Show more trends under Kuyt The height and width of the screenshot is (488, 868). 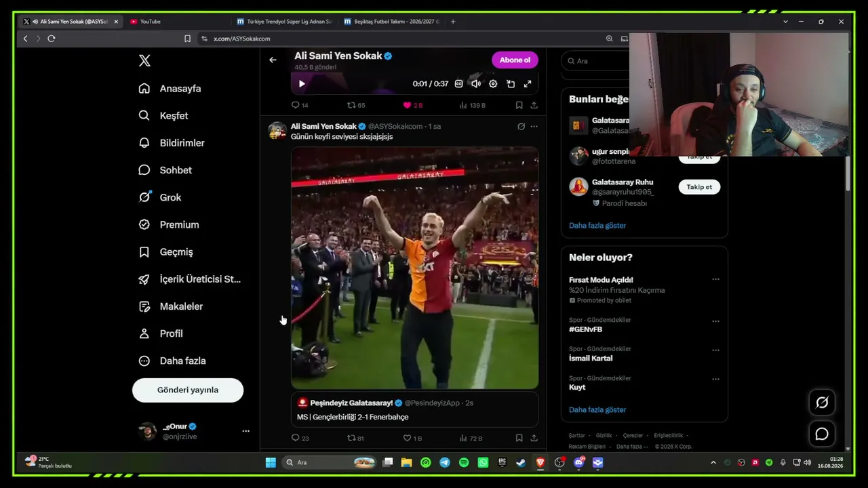pyautogui.click(x=597, y=409)
